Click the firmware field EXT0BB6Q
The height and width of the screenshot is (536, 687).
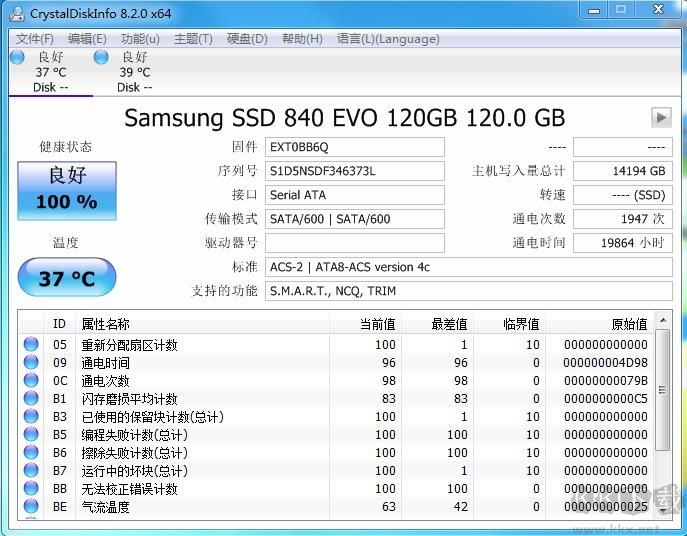[354, 147]
